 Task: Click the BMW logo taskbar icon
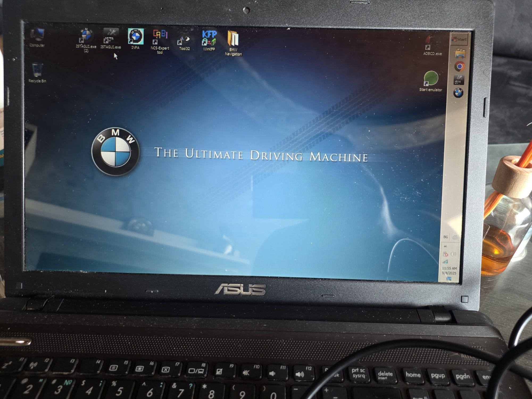coord(458,93)
